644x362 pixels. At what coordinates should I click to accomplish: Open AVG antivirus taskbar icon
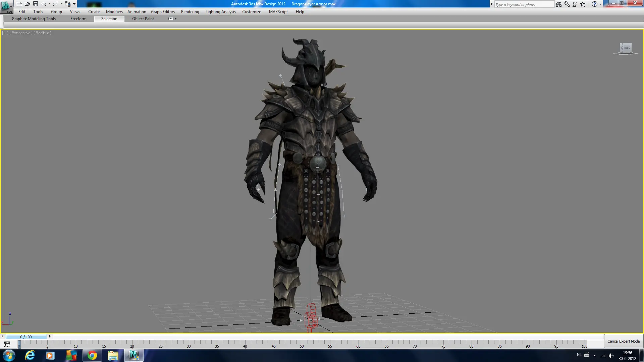click(x=71, y=355)
